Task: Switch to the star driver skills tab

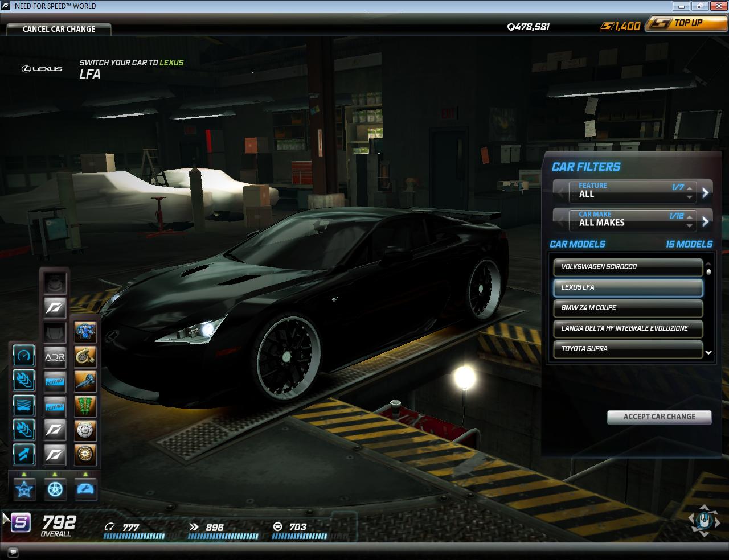Action: pos(24,489)
